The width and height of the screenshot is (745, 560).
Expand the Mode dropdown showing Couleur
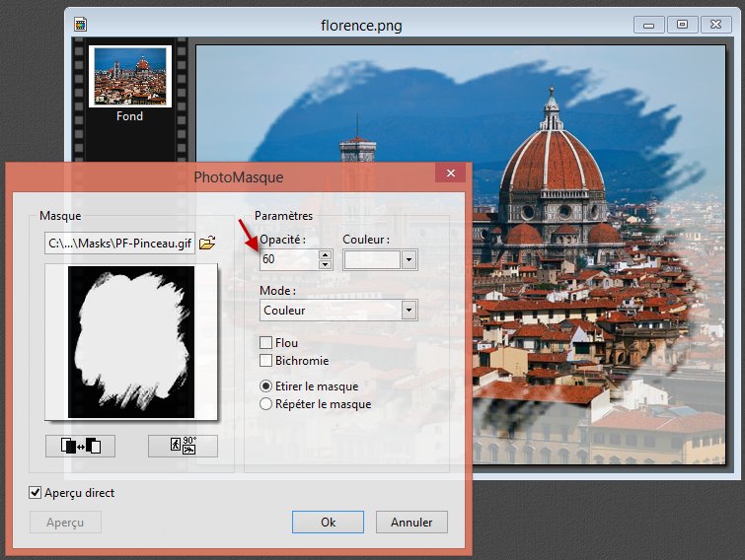(409, 311)
